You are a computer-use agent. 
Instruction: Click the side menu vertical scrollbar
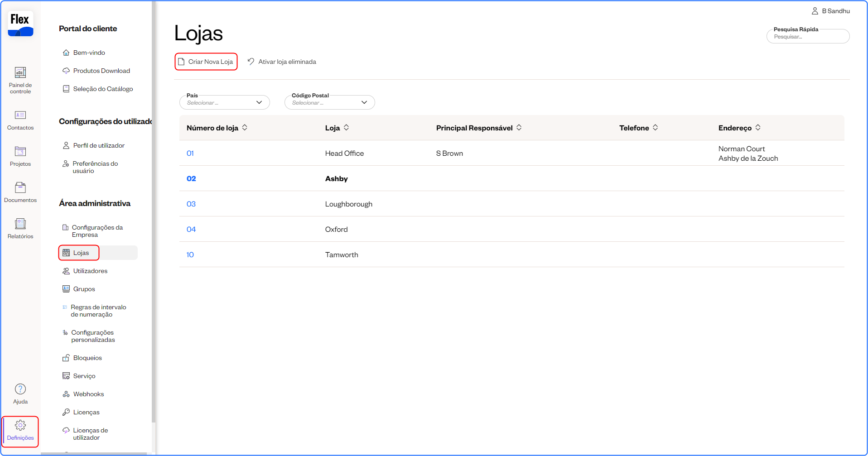(154, 213)
